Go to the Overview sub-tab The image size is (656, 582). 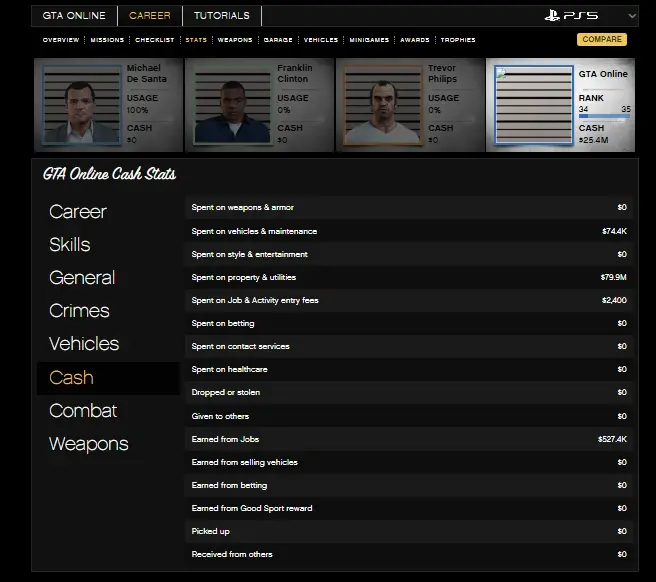click(x=61, y=40)
